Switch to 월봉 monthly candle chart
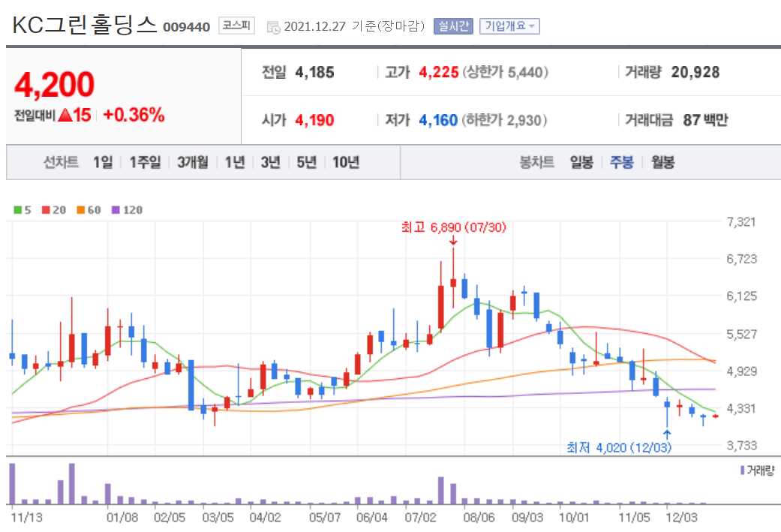781x532 pixels. tap(662, 162)
